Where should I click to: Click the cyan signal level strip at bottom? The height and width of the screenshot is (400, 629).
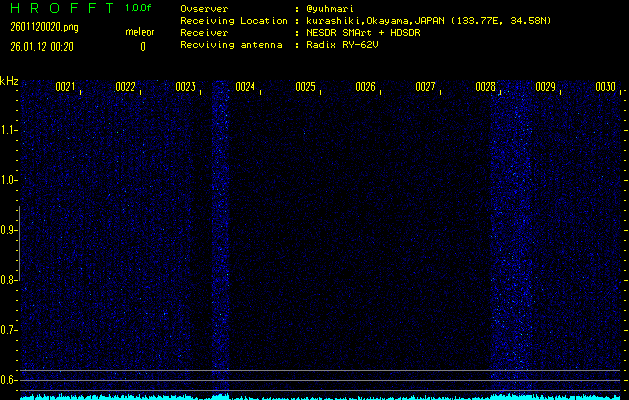click(x=320, y=397)
